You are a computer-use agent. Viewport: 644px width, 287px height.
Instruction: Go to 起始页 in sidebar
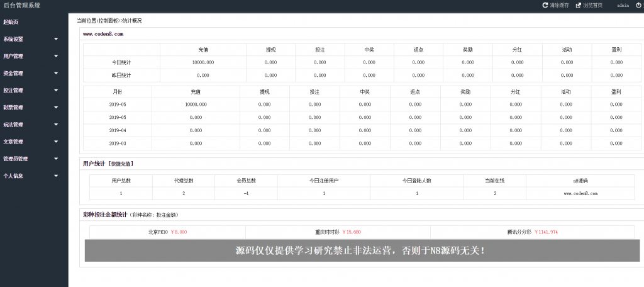(x=11, y=21)
